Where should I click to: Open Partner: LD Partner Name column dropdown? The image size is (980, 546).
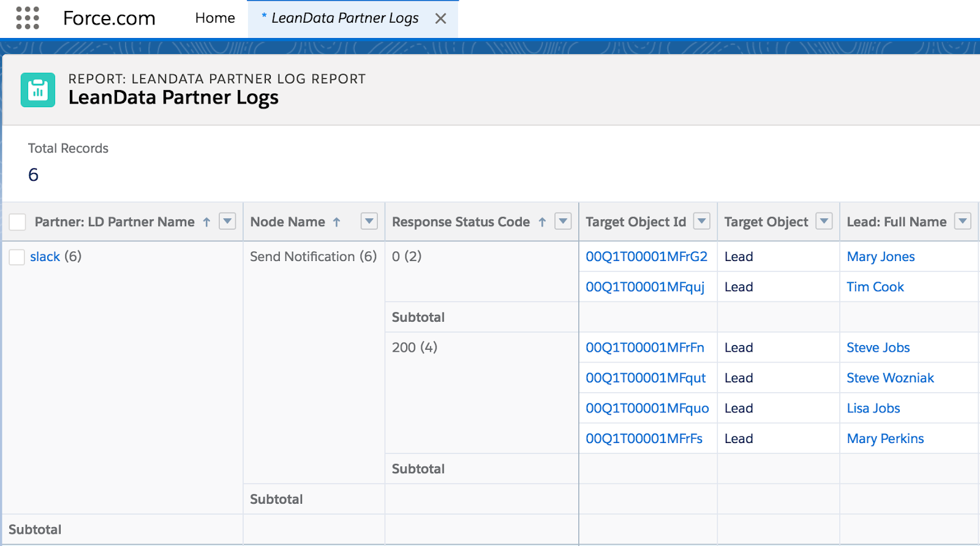(x=227, y=221)
